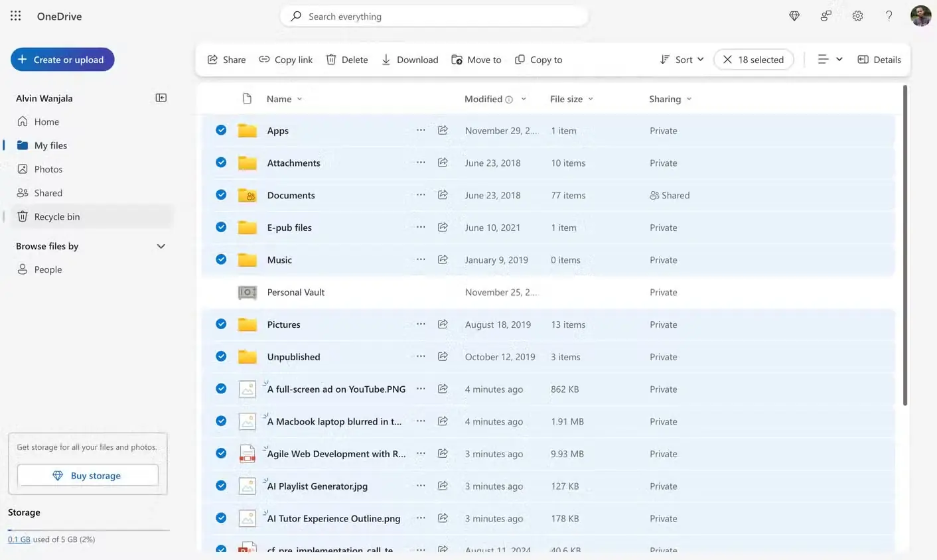This screenshot has height=560, width=937.
Task: Go to Home in sidebar
Action: (92, 121)
